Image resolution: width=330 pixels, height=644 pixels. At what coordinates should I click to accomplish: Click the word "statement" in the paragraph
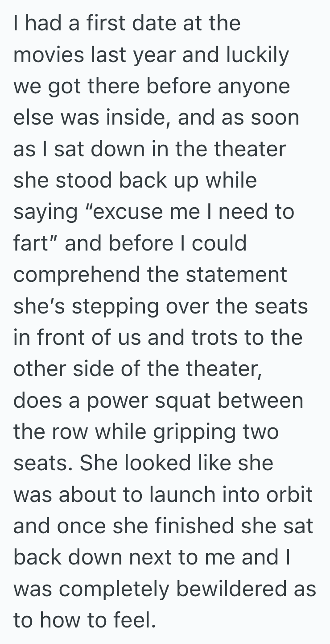coord(236,275)
